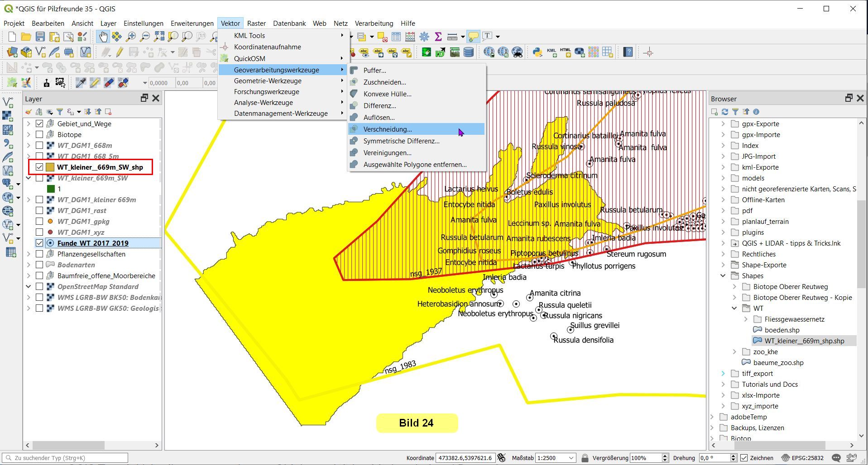Open the Field Calculator abacus icon
The width and height of the screenshot is (868, 465).
[410, 37]
